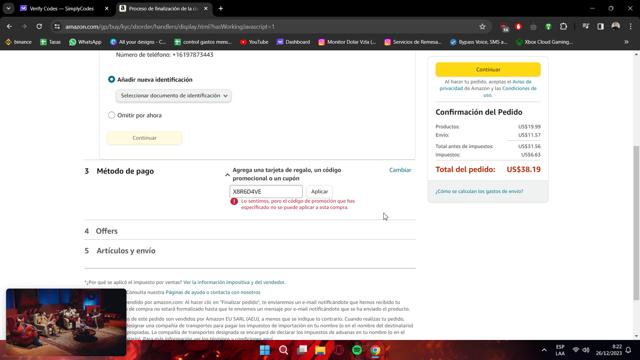Viewport: 640px width, 360px height.
Task: Open Monitor Dolar bookmark
Action: click(347, 42)
